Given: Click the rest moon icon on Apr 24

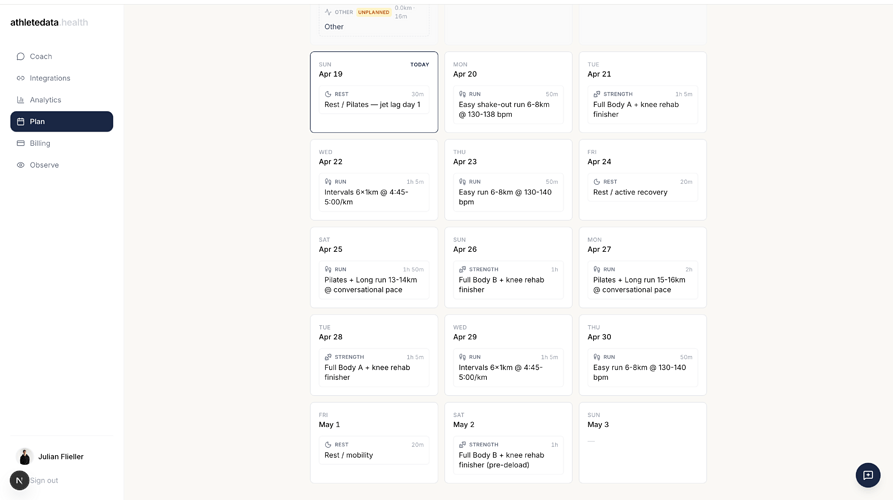Looking at the screenshot, I should point(597,182).
